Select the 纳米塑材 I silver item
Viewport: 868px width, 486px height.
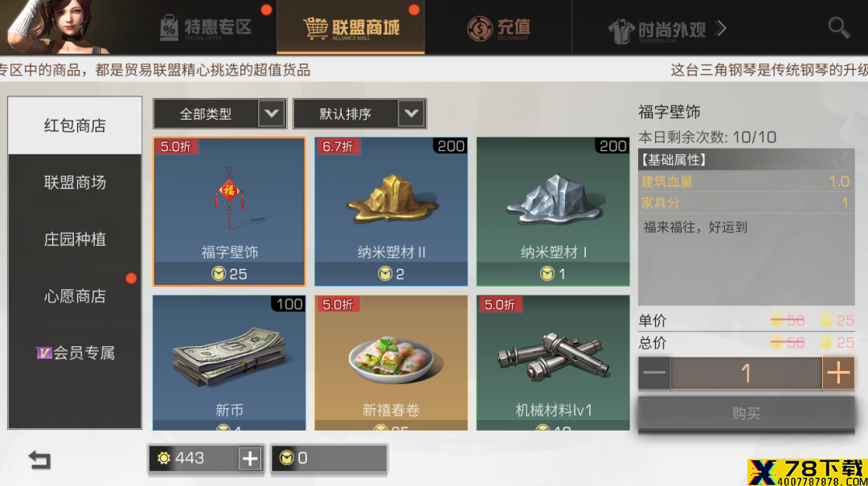[553, 211]
